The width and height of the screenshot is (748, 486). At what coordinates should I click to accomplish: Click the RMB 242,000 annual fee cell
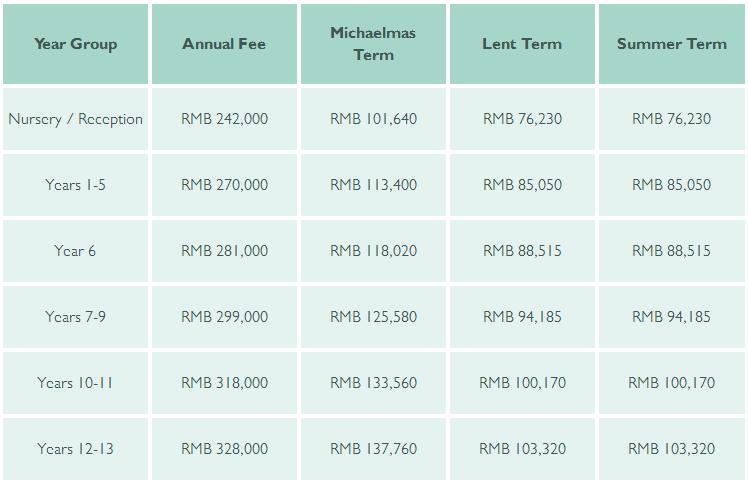pos(224,119)
